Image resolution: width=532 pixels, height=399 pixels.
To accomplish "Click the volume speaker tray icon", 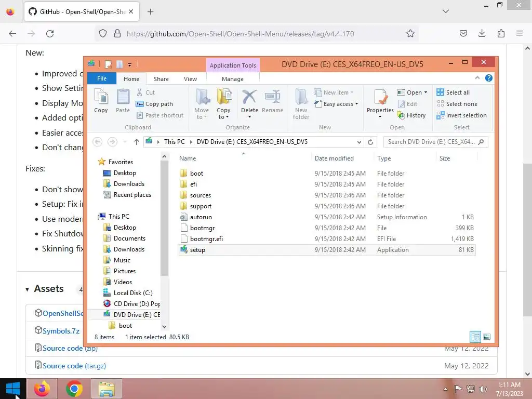I will click(x=483, y=389).
